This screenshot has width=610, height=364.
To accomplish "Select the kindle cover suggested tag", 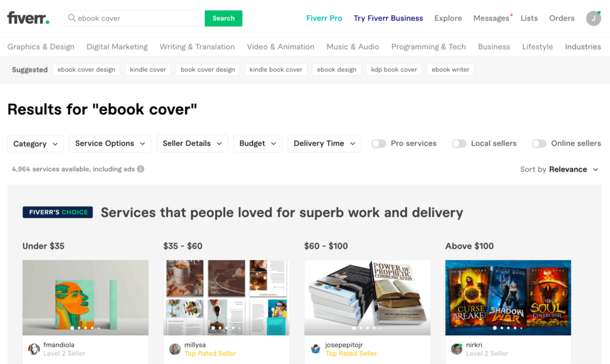I will coord(148,69).
